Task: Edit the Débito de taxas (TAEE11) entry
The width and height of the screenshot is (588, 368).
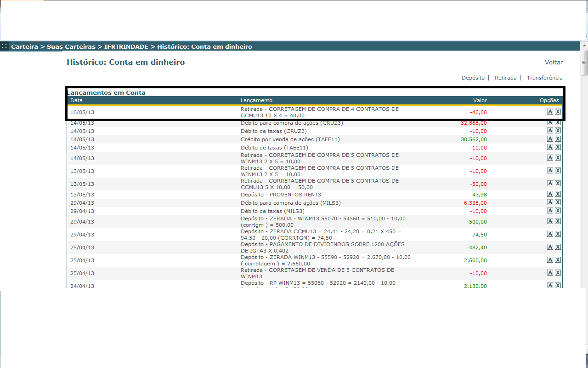Action: pyautogui.click(x=550, y=147)
